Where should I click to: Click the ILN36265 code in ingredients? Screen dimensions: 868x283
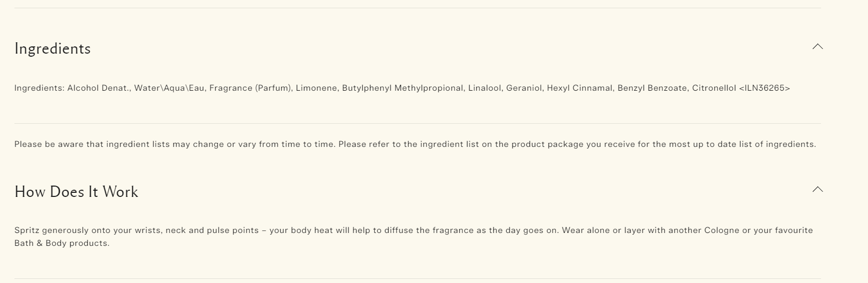click(764, 88)
